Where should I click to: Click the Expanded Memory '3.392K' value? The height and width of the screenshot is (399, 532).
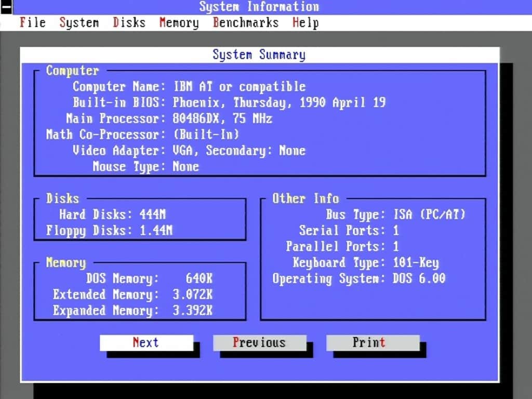pyautogui.click(x=192, y=310)
